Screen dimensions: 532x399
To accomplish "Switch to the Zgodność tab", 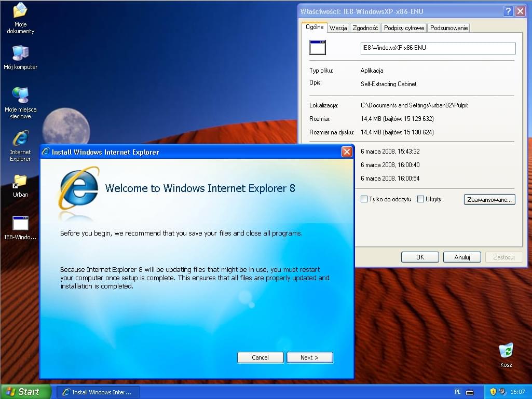I will coord(365,28).
